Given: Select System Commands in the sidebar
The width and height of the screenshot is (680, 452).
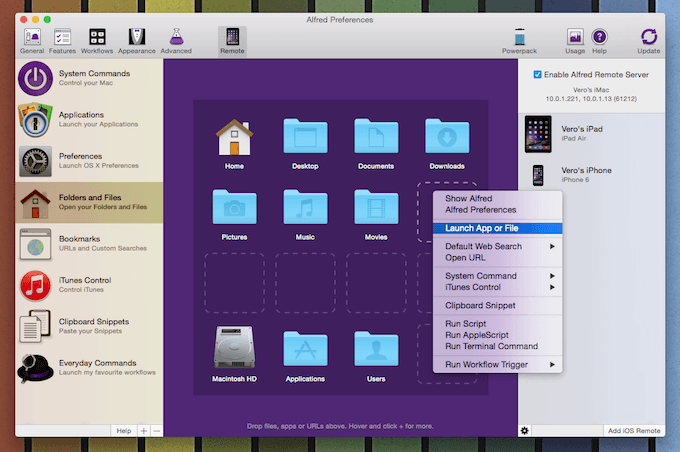Looking at the screenshot, I should point(89,79).
